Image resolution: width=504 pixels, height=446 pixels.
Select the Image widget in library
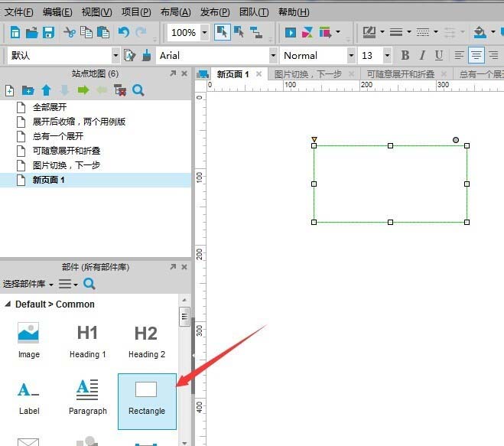tap(29, 340)
